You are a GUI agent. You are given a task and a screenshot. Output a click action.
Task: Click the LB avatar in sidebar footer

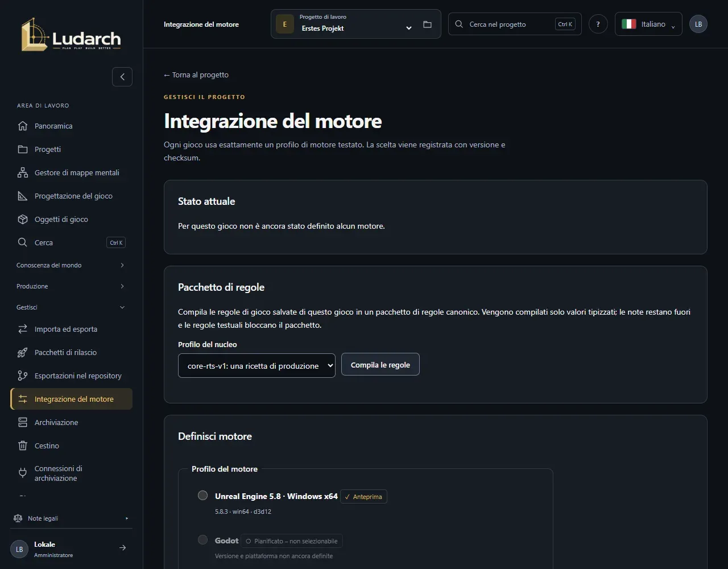[x=19, y=549]
